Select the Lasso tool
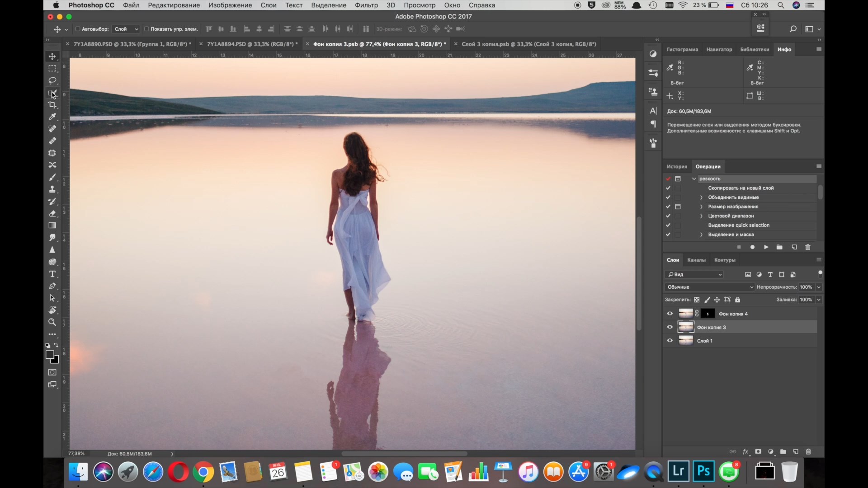This screenshot has height=488, width=868. click(52, 80)
